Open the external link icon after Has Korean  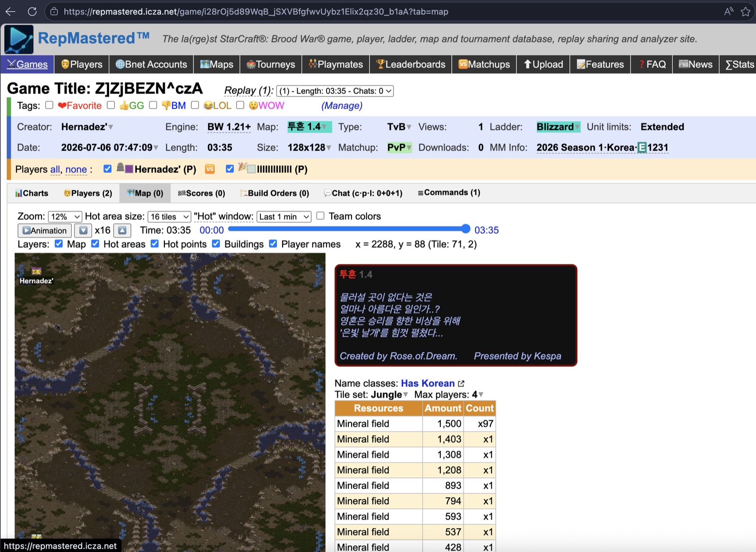(x=461, y=383)
